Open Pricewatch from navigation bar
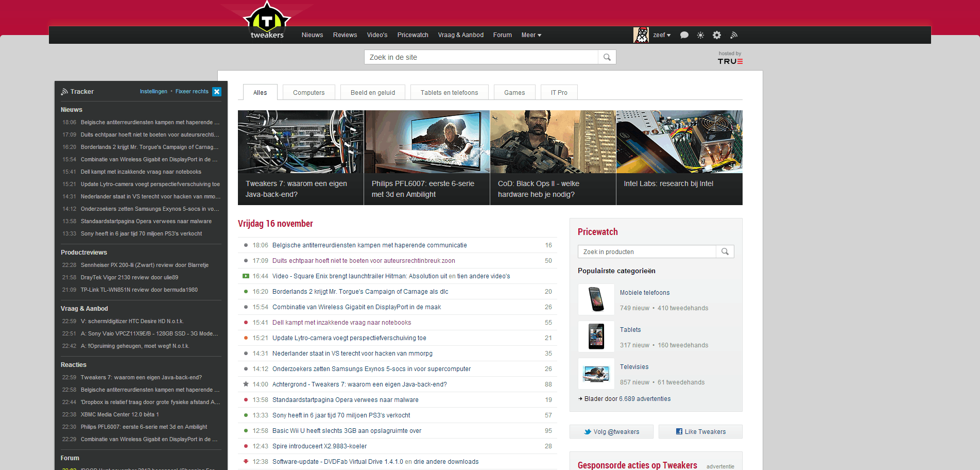Viewport: 980px width, 470px height. tap(413, 35)
